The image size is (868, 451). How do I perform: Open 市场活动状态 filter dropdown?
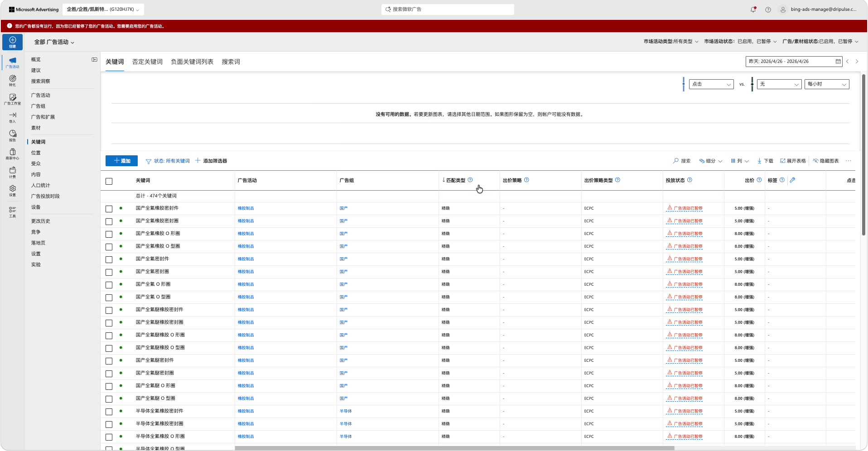tap(740, 41)
